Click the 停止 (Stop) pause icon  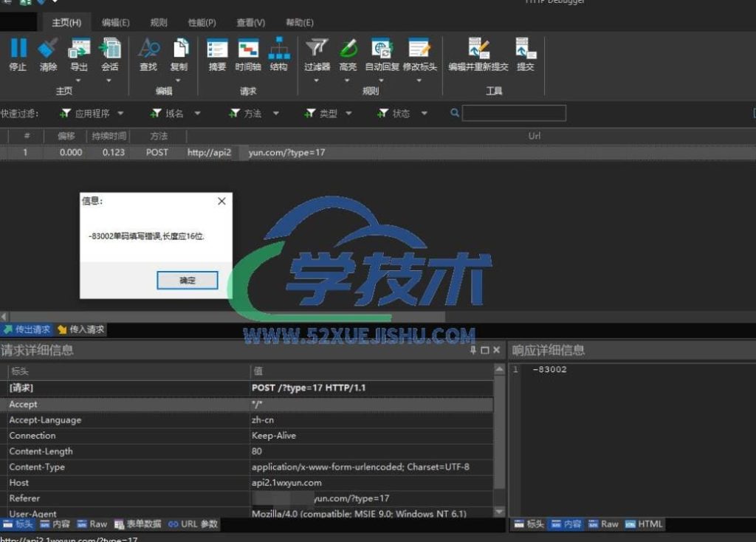tap(18, 49)
